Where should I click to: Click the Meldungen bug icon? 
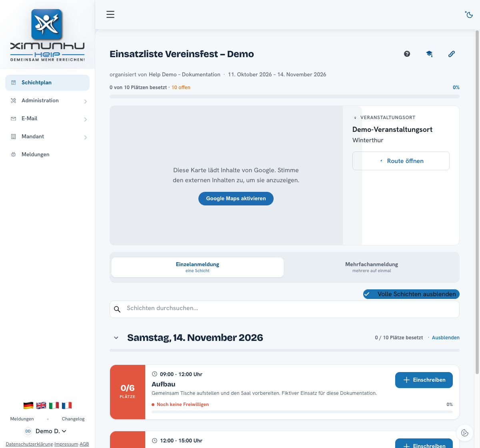13,154
